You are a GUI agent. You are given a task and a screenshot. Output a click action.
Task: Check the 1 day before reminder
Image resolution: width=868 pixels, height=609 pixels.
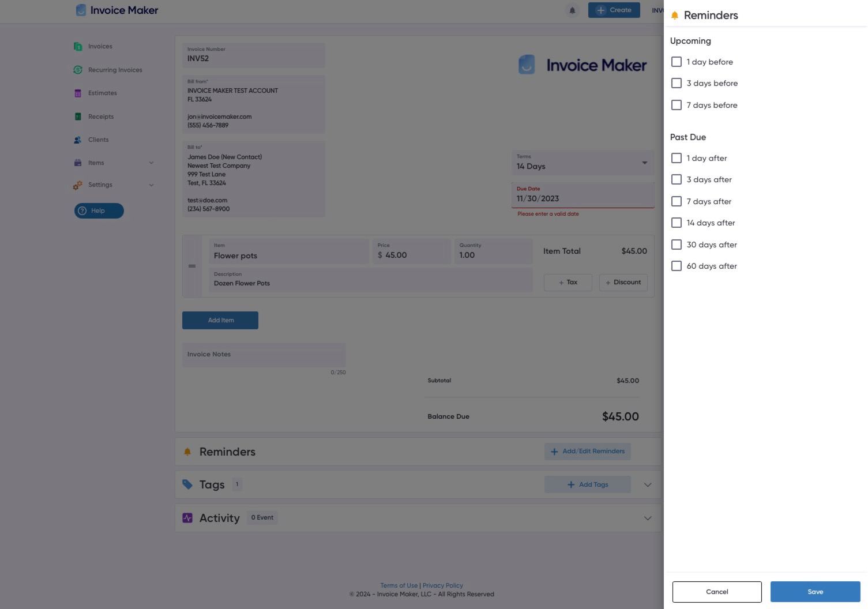click(677, 62)
